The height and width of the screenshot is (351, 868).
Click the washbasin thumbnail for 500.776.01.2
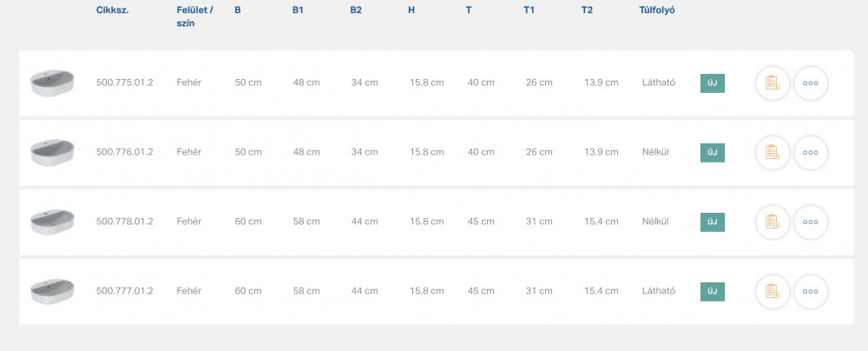[x=52, y=152]
